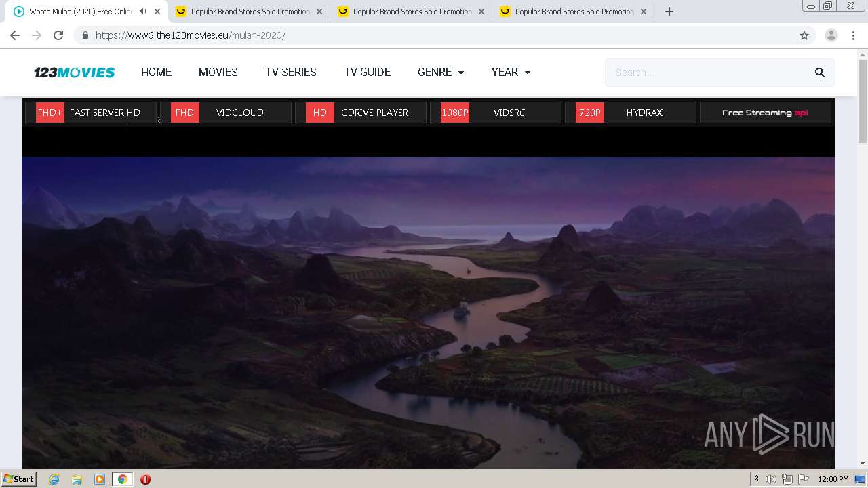This screenshot has height=488, width=868.
Task: Click the 123Movies logo
Action: click(x=75, y=72)
